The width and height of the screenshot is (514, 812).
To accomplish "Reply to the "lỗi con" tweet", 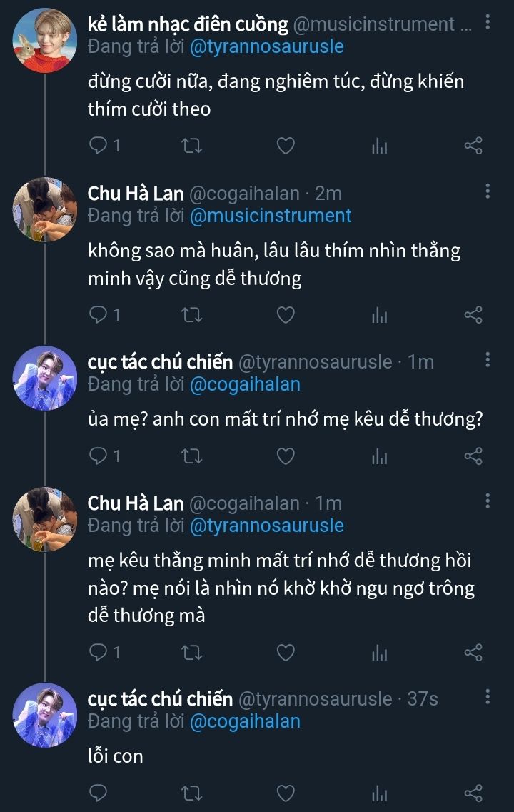I will (x=99, y=793).
